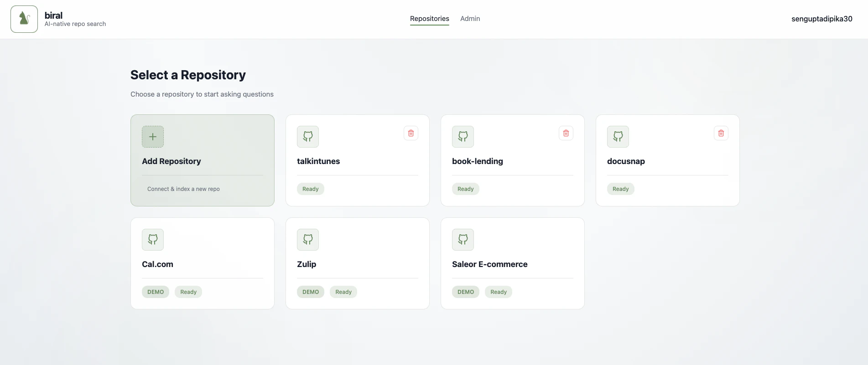Open the Admin tab
Viewport: 868px width, 365px height.
coord(470,19)
